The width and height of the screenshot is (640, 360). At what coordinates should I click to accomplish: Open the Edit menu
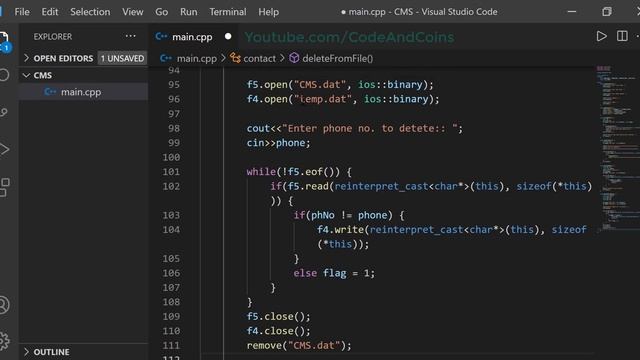(50, 12)
